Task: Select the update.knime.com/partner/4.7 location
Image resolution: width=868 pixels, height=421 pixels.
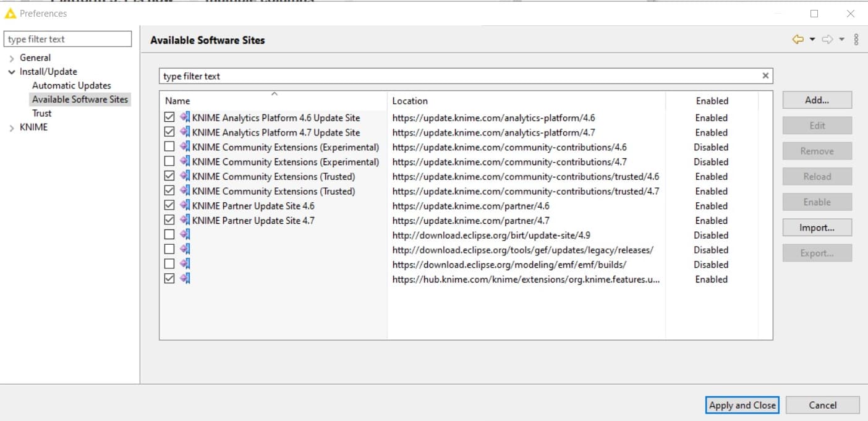Action: coord(470,220)
